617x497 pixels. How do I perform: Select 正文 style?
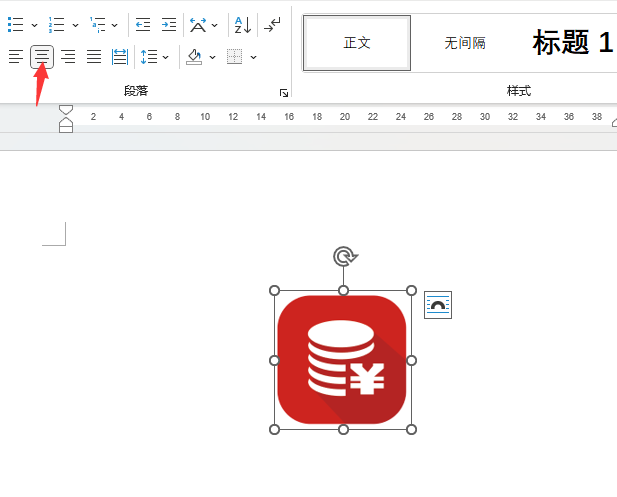(357, 43)
